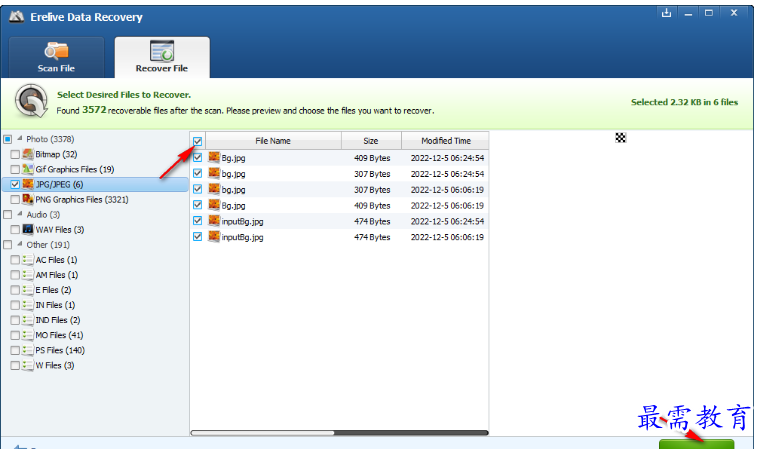759x449 pixels.
Task: Click the Selected 2.32 KB in 6 files status
Action: (684, 102)
